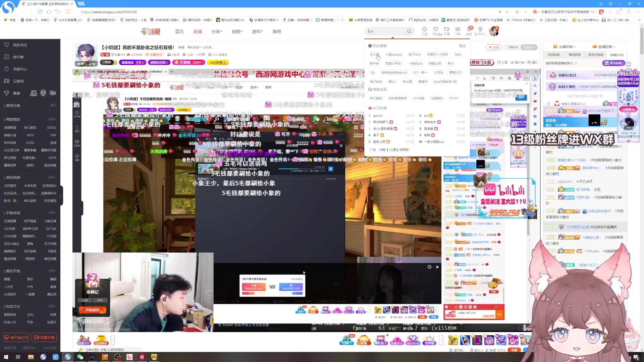
Task: Expand 娱乐天地 全部 in sidebar
Action: click(52, 271)
